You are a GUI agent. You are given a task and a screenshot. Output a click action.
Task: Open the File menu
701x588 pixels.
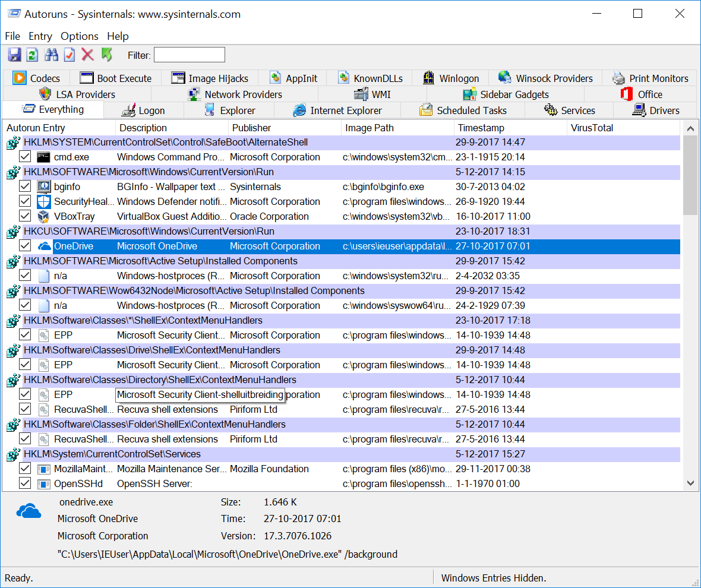tap(12, 36)
